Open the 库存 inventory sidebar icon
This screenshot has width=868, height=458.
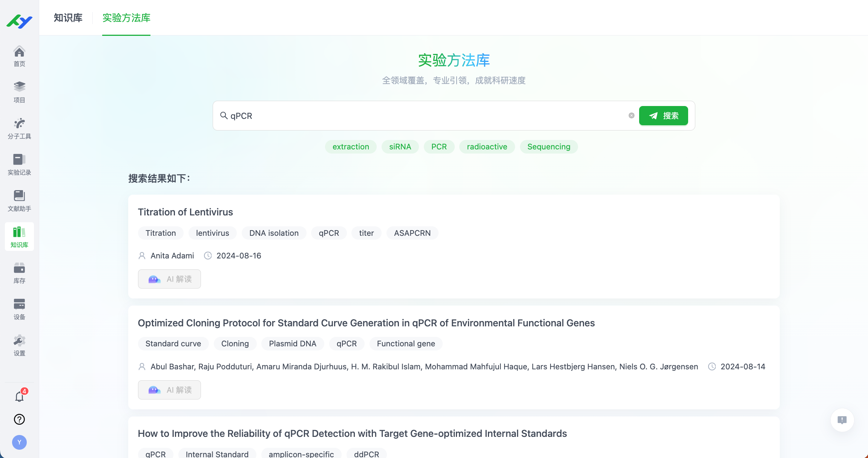pos(19,273)
